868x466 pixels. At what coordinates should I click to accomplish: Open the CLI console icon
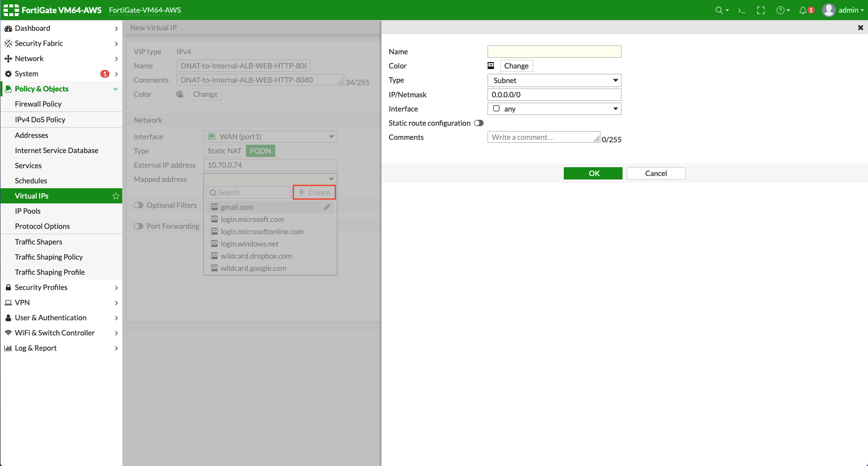tap(741, 10)
